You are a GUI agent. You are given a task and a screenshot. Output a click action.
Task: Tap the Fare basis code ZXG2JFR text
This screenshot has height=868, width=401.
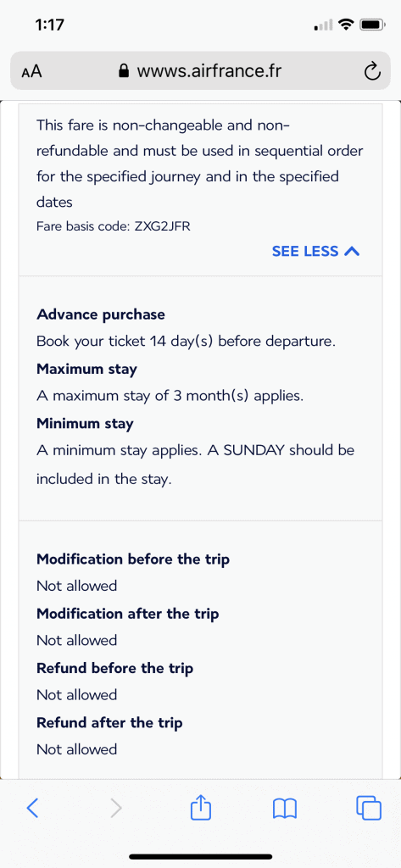click(114, 225)
